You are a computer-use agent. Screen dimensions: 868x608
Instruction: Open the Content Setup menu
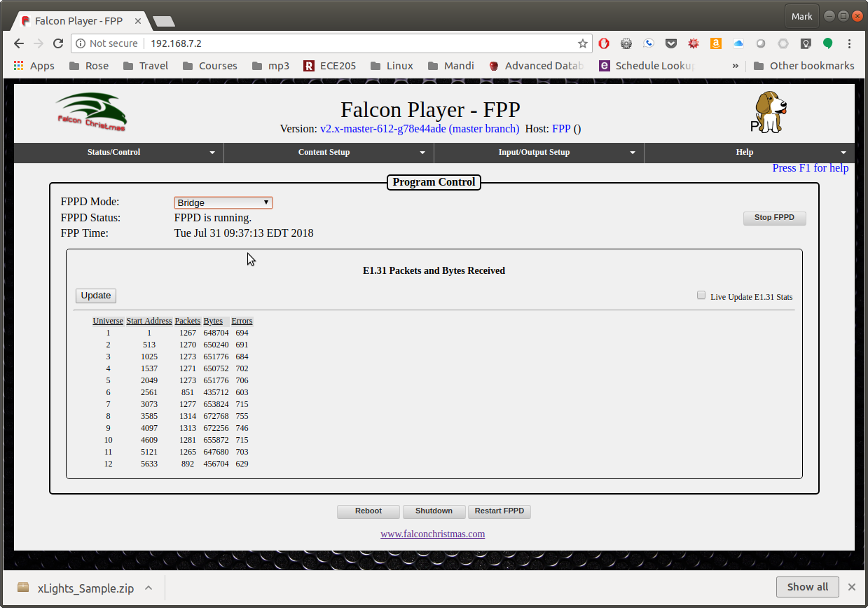(329, 152)
